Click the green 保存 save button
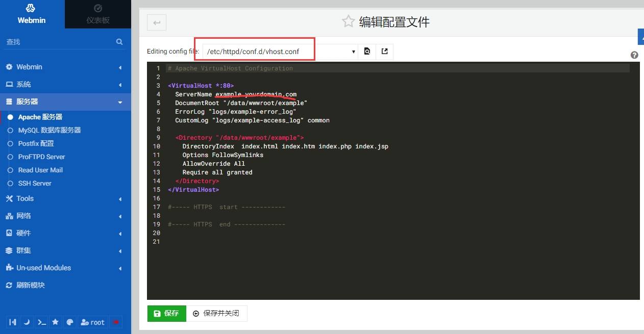The width and height of the screenshot is (644, 334). [x=166, y=314]
